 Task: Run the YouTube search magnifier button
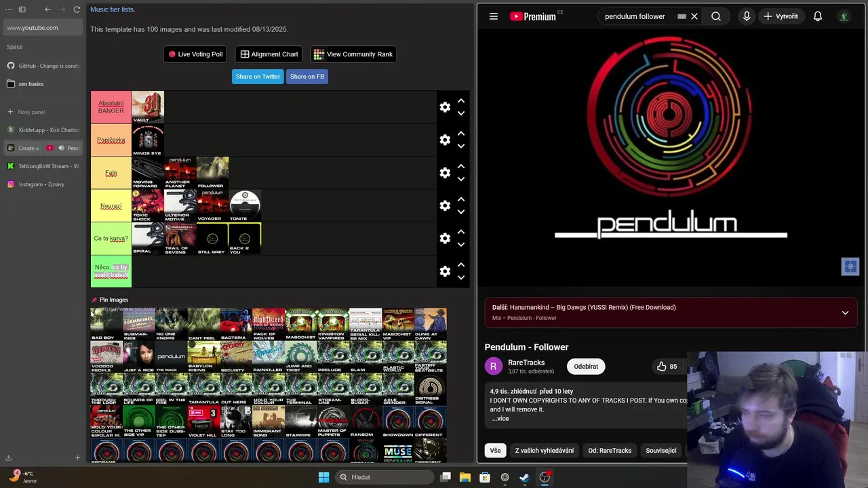click(716, 16)
